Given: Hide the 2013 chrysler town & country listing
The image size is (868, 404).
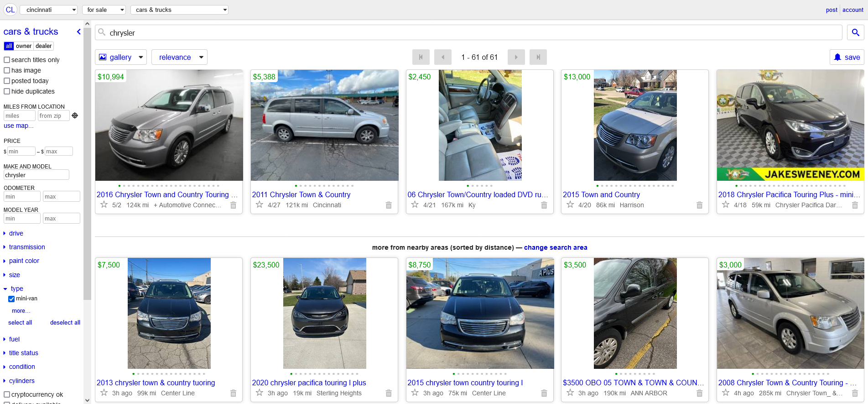Looking at the screenshot, I should click(x=233, y=393).
